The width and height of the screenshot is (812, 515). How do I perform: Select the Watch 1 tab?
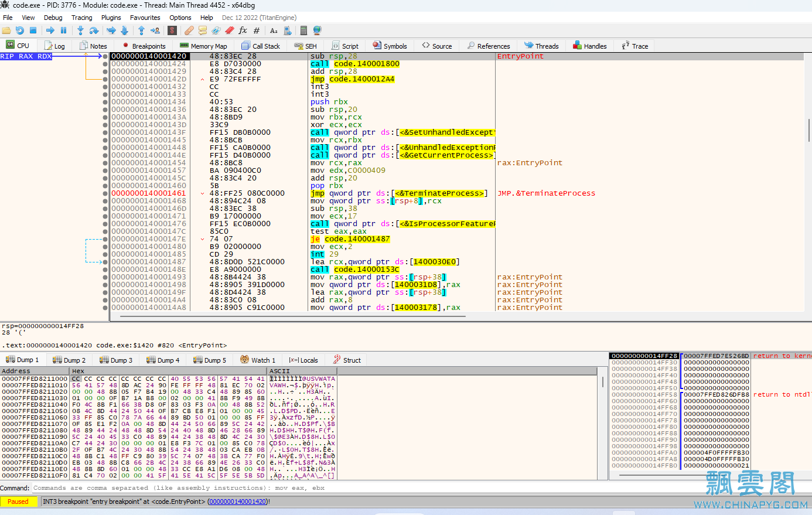pos(258,360)
